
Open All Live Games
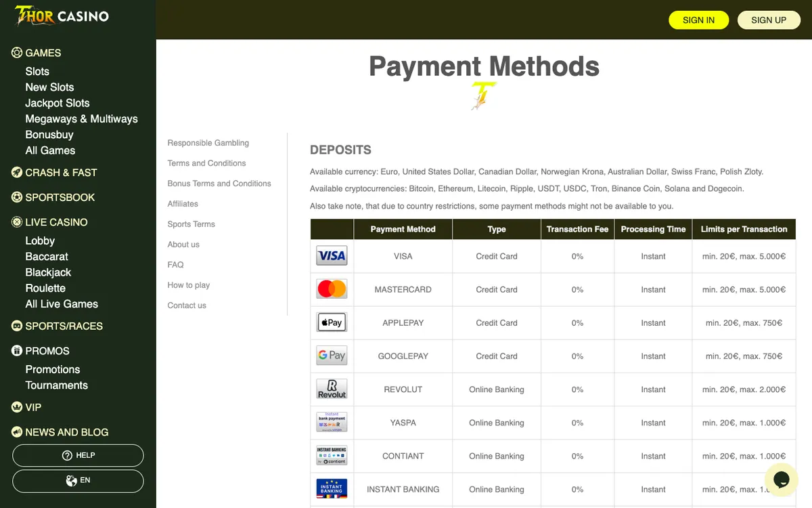point(62,304)
